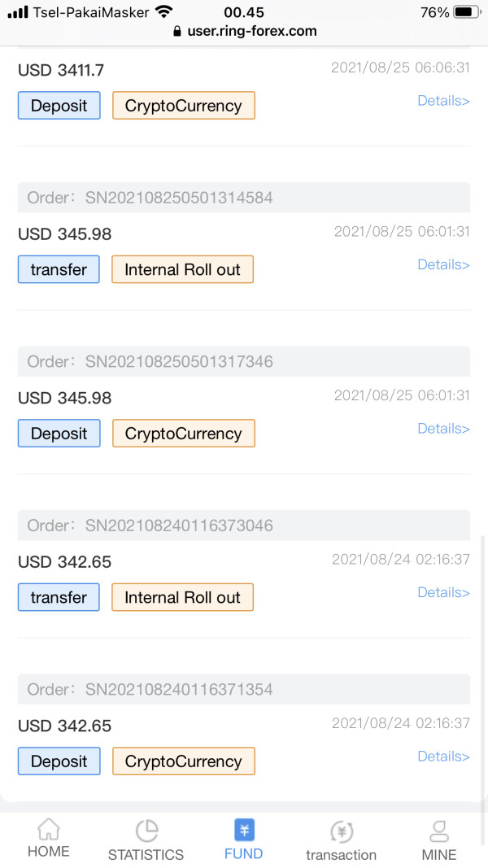View Details for order SN202108240116373046
The width and height of the screenshot is (488, 868).
click(443, 592)
